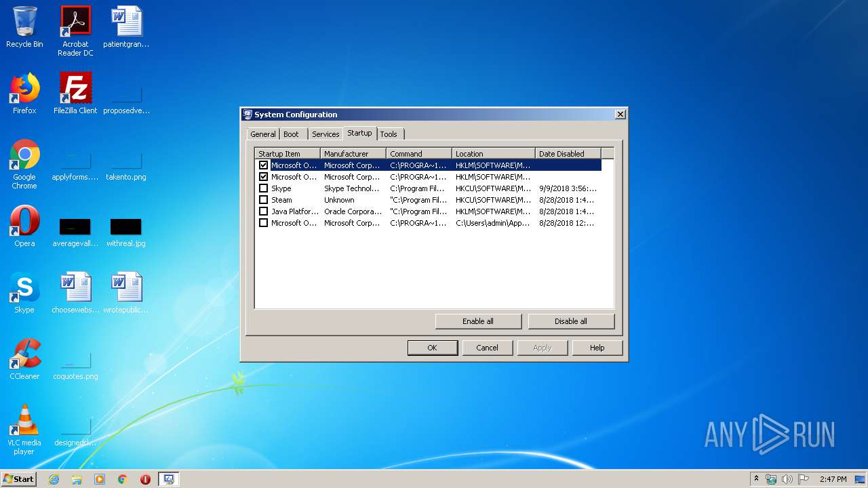Uncheck the first Microsoft O... startup item
This screenshot has height=488, width=868.
(x=264, y=165)
